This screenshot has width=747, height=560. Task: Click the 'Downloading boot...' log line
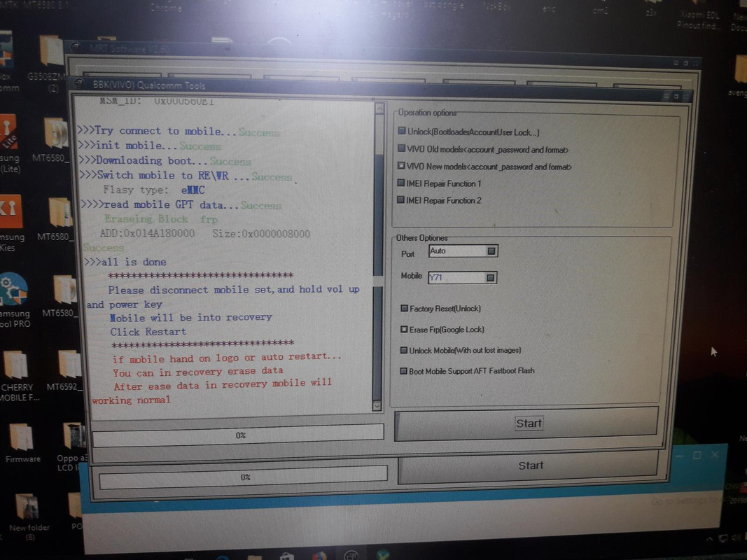(x=165, y=161)
